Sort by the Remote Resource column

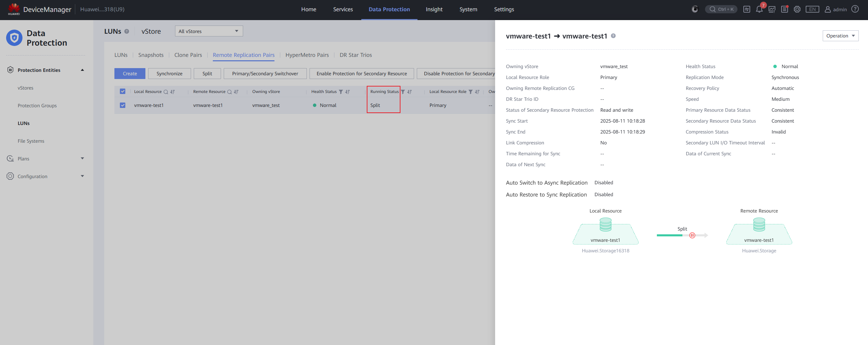pyautogui.click(x=236, y=92)
